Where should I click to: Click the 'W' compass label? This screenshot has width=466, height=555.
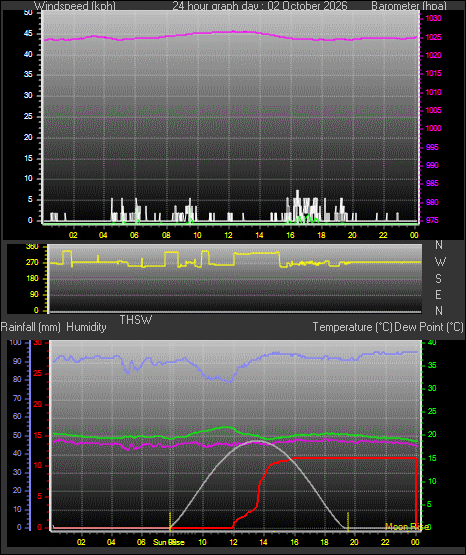click(x=440, y=262)
